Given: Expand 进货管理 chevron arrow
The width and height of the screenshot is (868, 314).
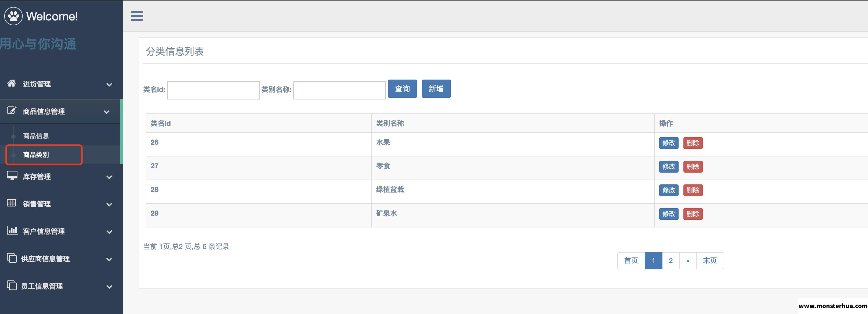Looking at the screenshot, I should (x=109, y=84).
